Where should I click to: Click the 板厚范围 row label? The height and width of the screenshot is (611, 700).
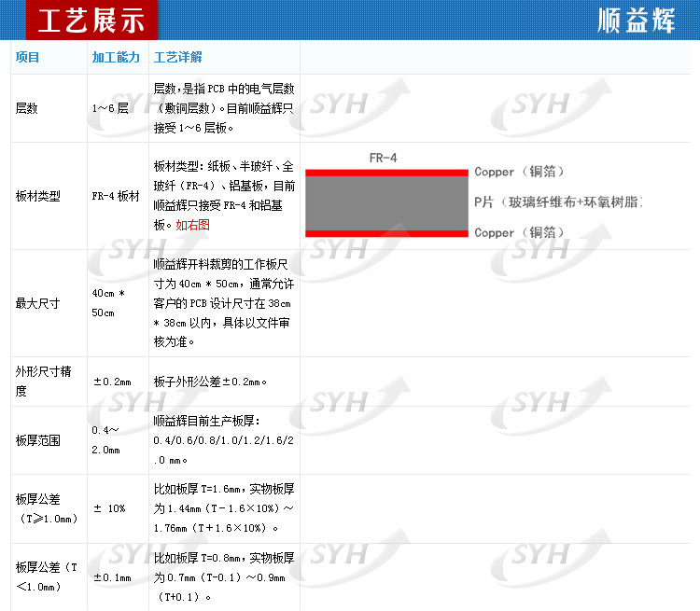coord(37,440)
